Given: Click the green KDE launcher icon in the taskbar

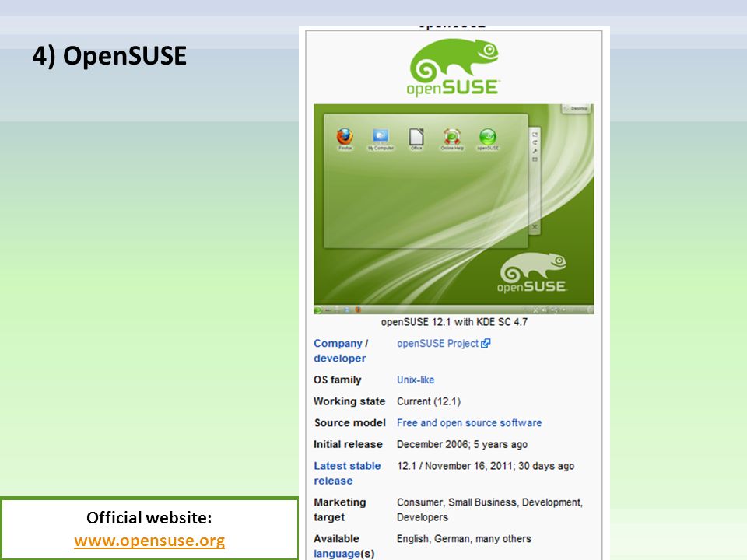Looking at the screenshot, I should coord(317,310).
